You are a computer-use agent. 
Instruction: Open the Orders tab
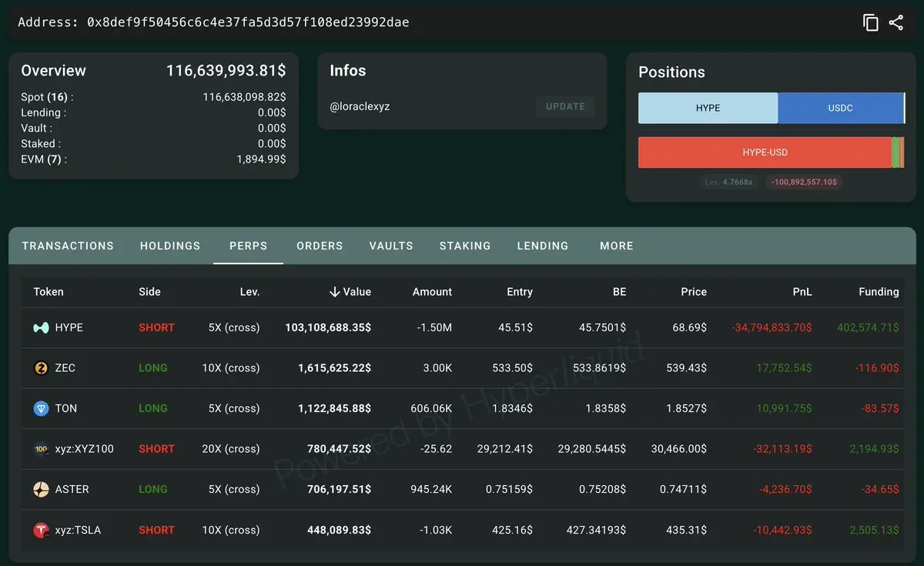coord(320,246)
